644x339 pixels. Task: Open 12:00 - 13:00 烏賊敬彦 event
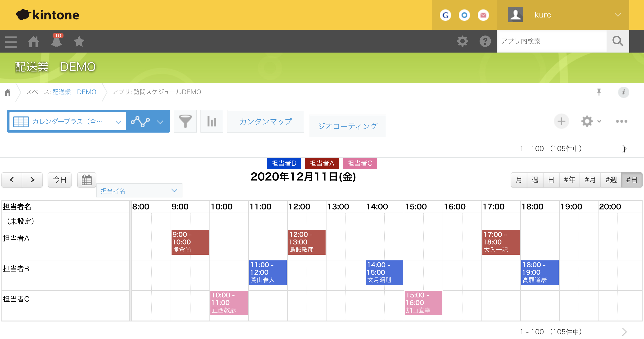tap(307, 242)
